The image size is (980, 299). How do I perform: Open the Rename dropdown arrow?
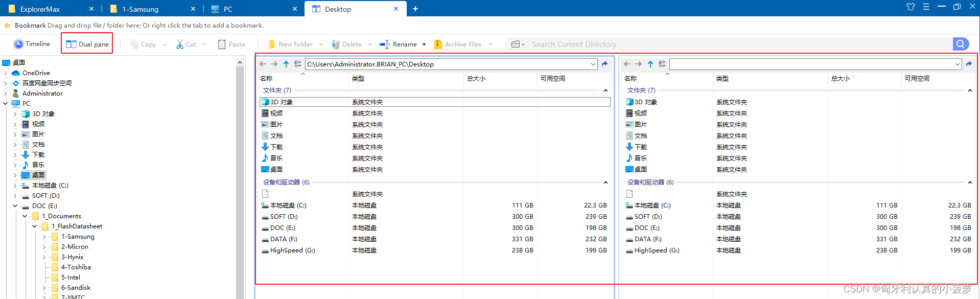click(x=424, y=44)
